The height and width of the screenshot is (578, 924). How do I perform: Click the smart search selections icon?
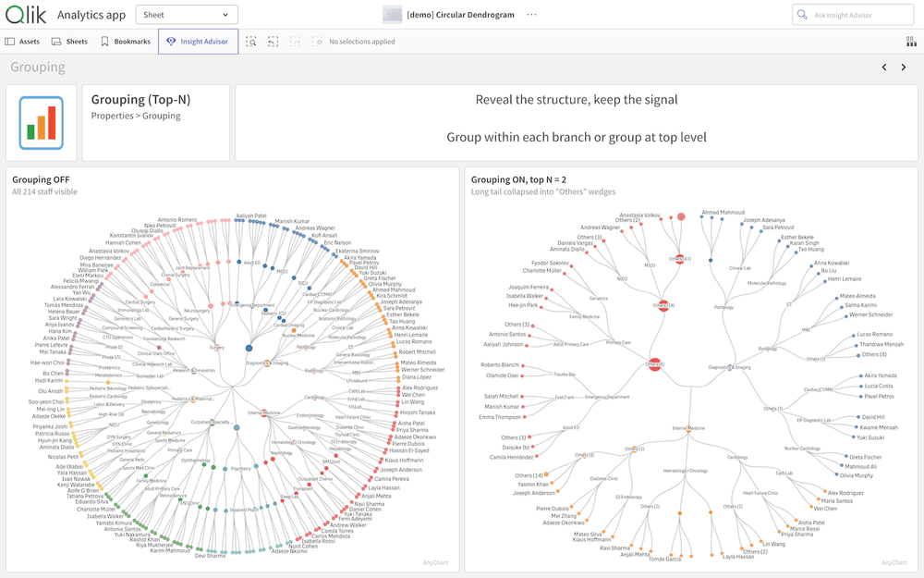click(x=251, y=42)
